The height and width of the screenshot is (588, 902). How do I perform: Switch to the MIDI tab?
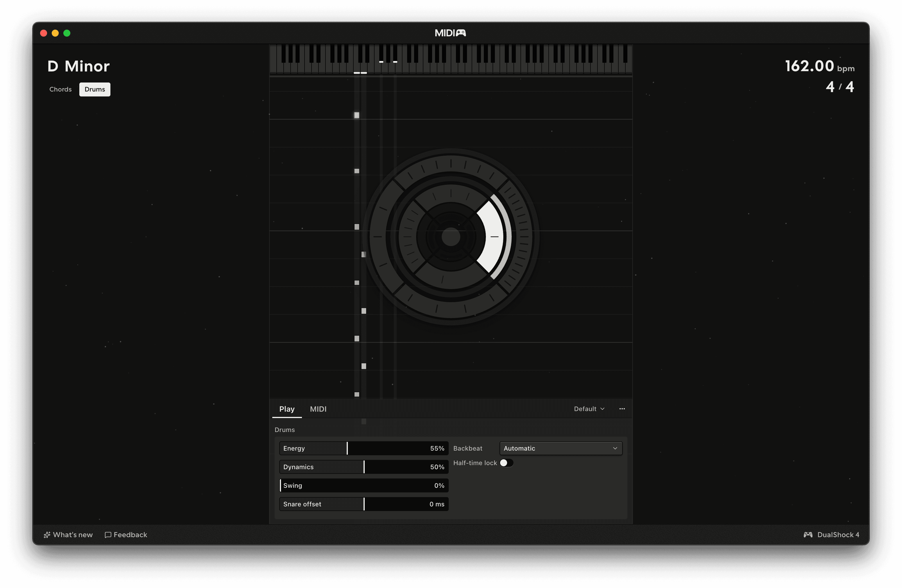click(x=318, y=409)
